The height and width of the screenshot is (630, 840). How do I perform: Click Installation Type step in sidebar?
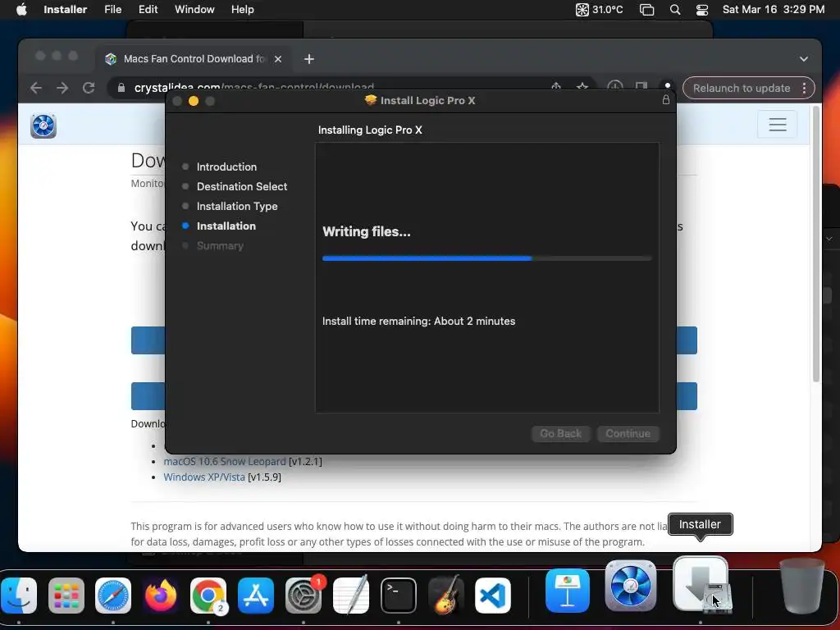[237, 206]
